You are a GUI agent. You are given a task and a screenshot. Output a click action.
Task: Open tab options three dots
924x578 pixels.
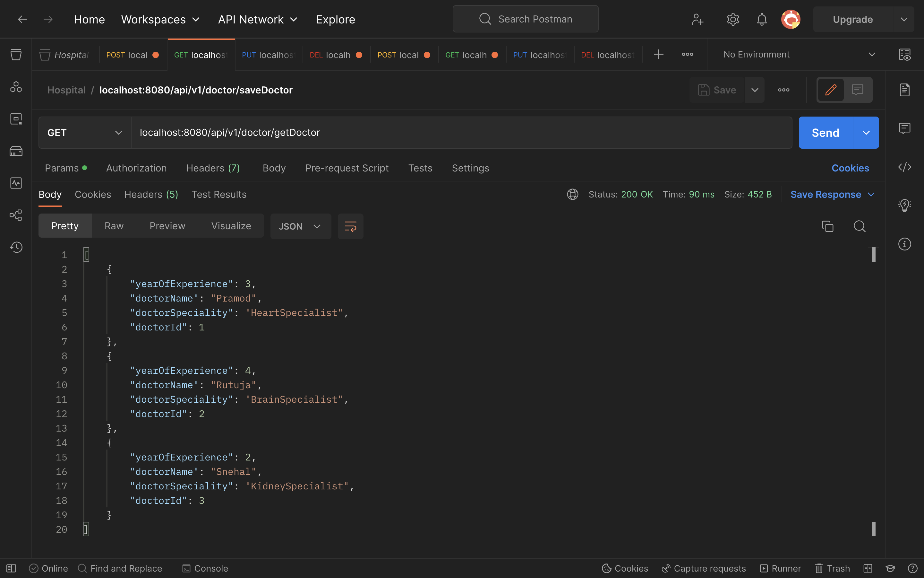click(x=688, y=55)
